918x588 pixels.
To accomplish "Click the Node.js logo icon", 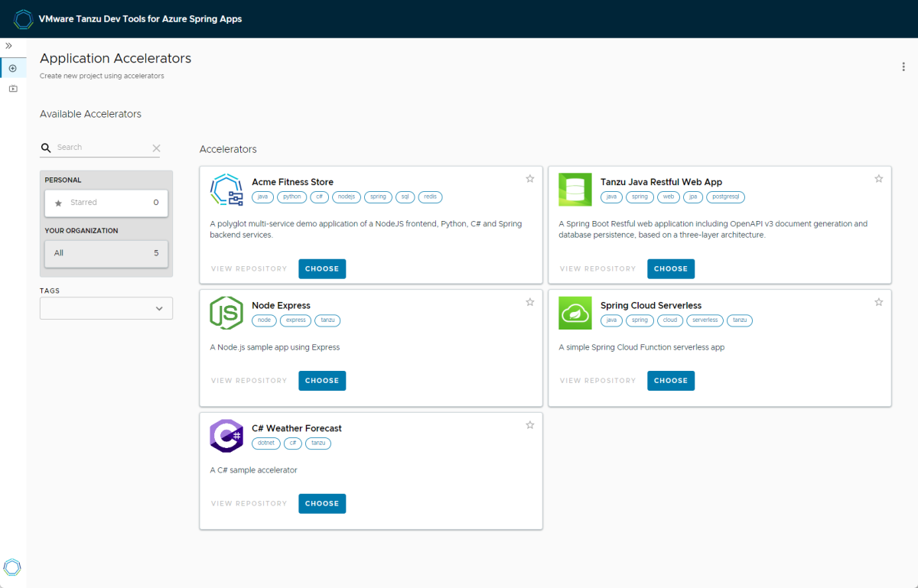I will (226, 313).
